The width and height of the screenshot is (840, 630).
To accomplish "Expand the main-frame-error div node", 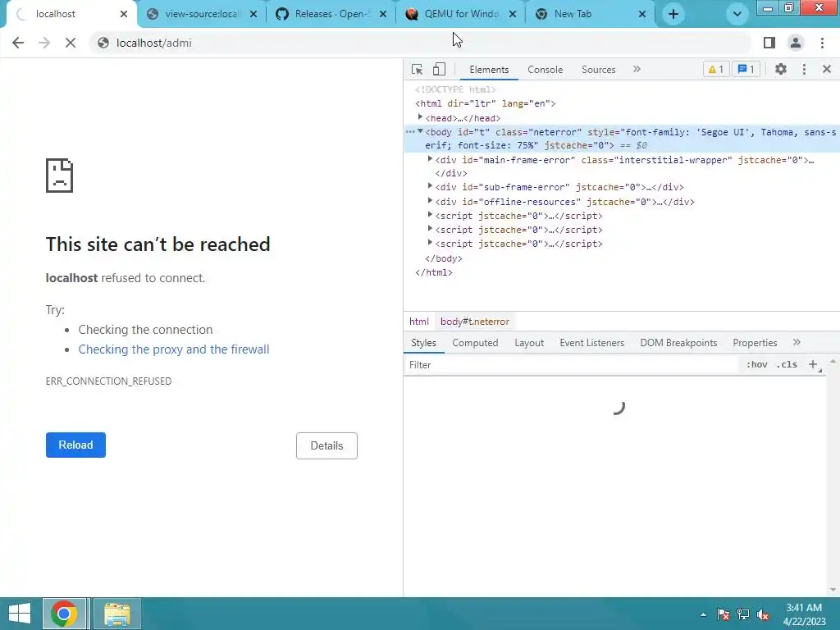I will tap(430, 159).
